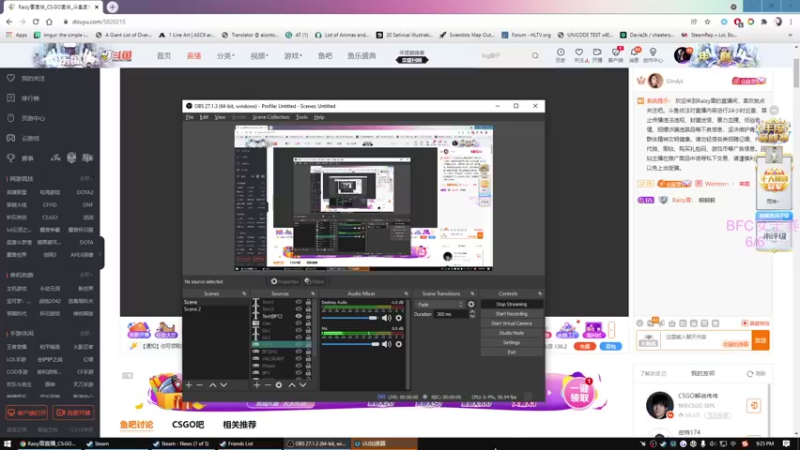
Task: Reload the Douyu page in browser
Action: (x=36, y=22)
